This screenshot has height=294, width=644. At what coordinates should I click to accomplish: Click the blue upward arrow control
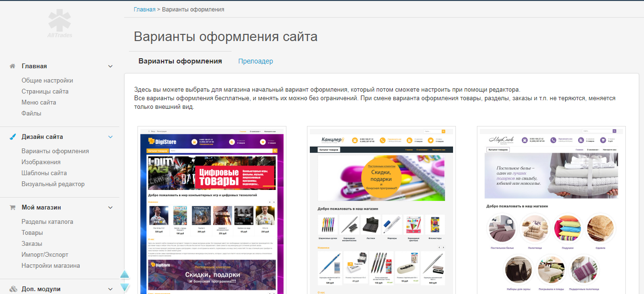pos(125,274)
